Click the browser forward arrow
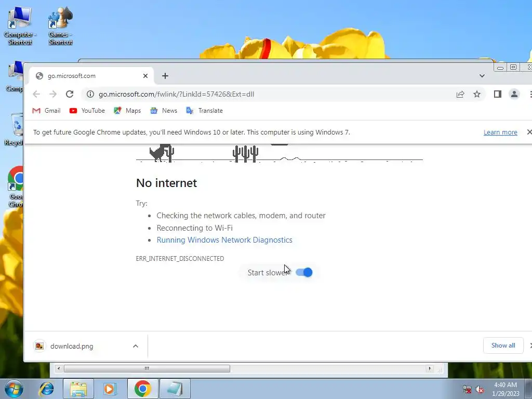 pos(53,94)
